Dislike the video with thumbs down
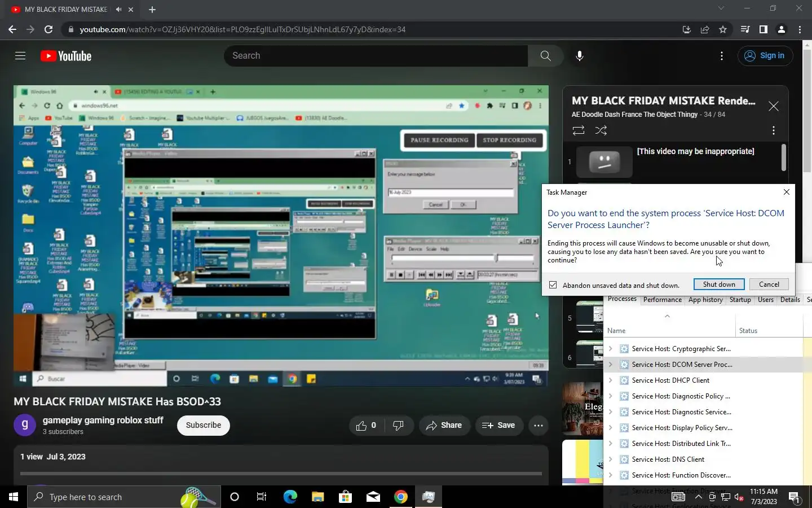812x508 pixels. coord(398,426)
